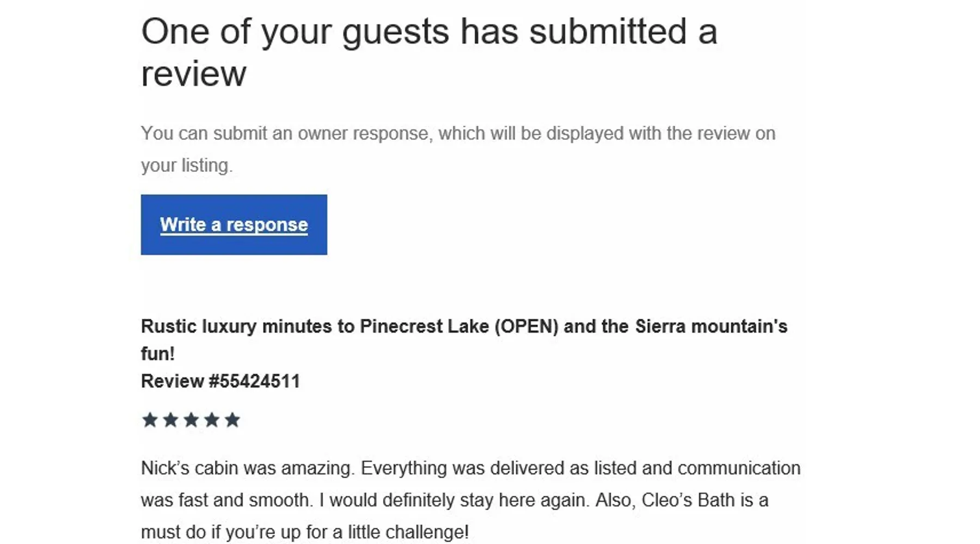Screen dimensions: 980x544
Task: Select the first rating star
Action: pos(150,420)
